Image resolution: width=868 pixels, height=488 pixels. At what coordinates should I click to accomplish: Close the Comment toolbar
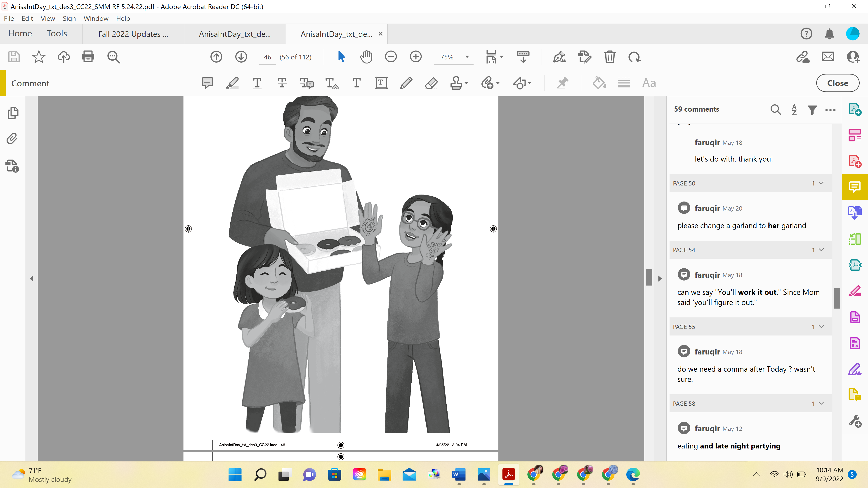837,83
